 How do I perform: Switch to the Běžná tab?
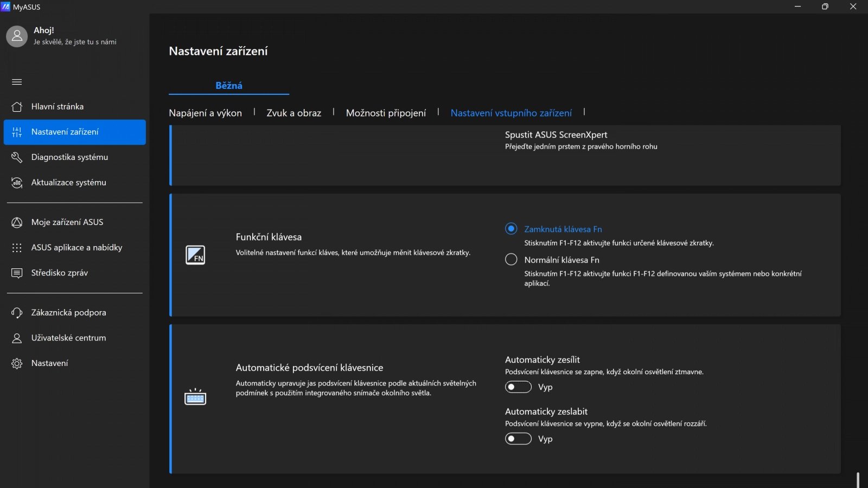click(x=228, y=86)
